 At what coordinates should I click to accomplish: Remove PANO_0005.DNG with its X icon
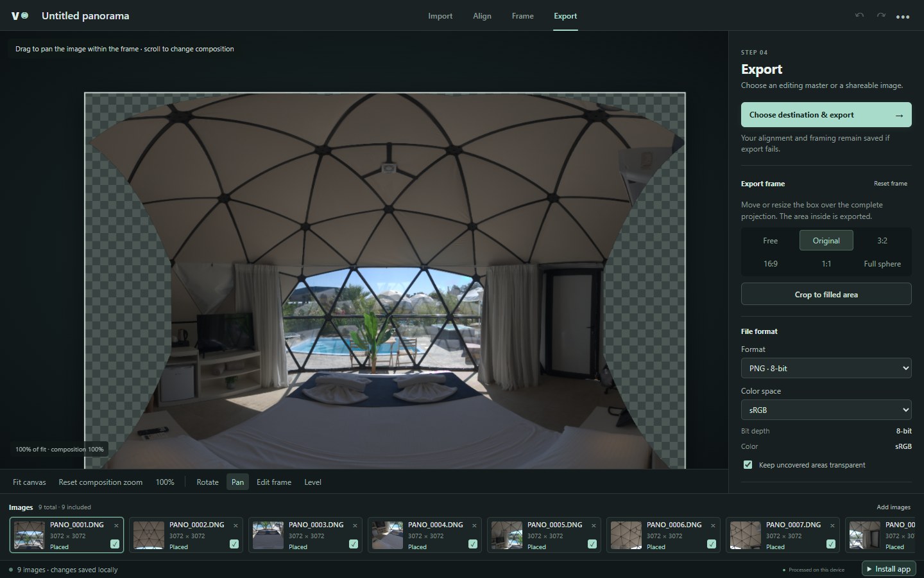(594, 525)
